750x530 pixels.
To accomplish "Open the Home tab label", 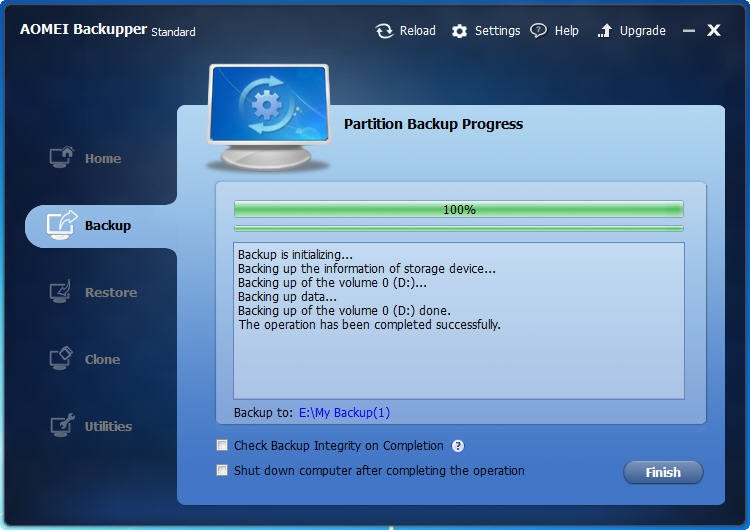I will tap(103, 158).
